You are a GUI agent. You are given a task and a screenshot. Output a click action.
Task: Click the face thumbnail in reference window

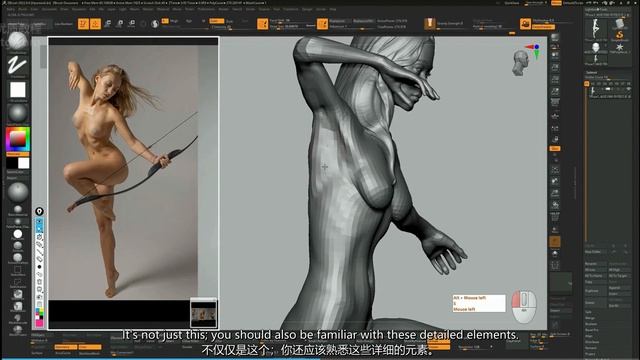point(204,314)
